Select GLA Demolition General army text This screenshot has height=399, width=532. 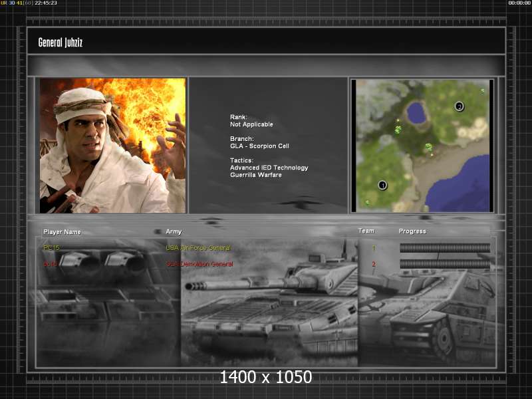coord(200,264)
